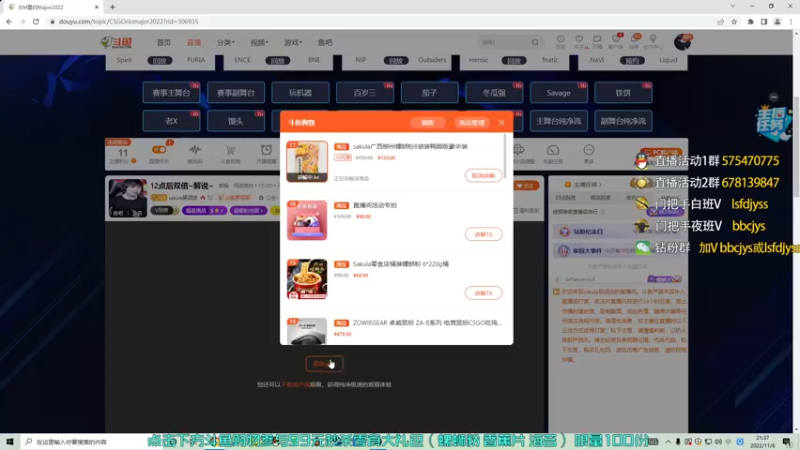Expand the 视频 dropdown menu
Image resolution: width=800 pixels, height=450 pixels.
click(259, 42)
